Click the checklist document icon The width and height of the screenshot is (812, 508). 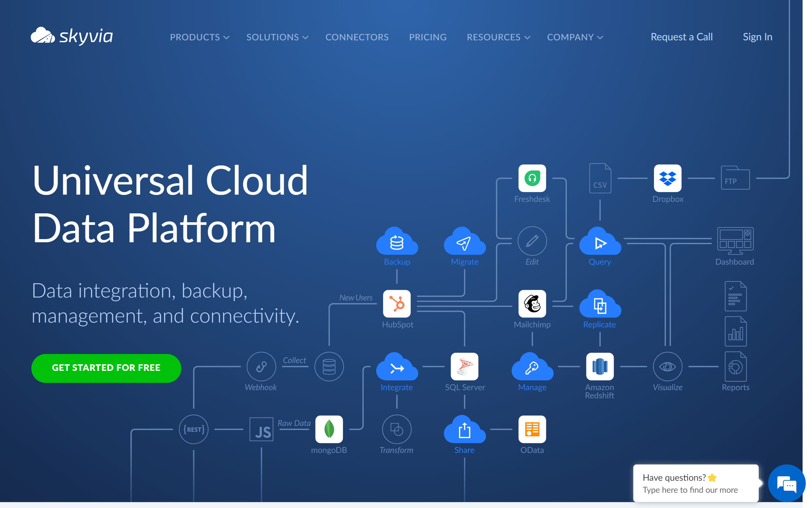pos(736,296)
